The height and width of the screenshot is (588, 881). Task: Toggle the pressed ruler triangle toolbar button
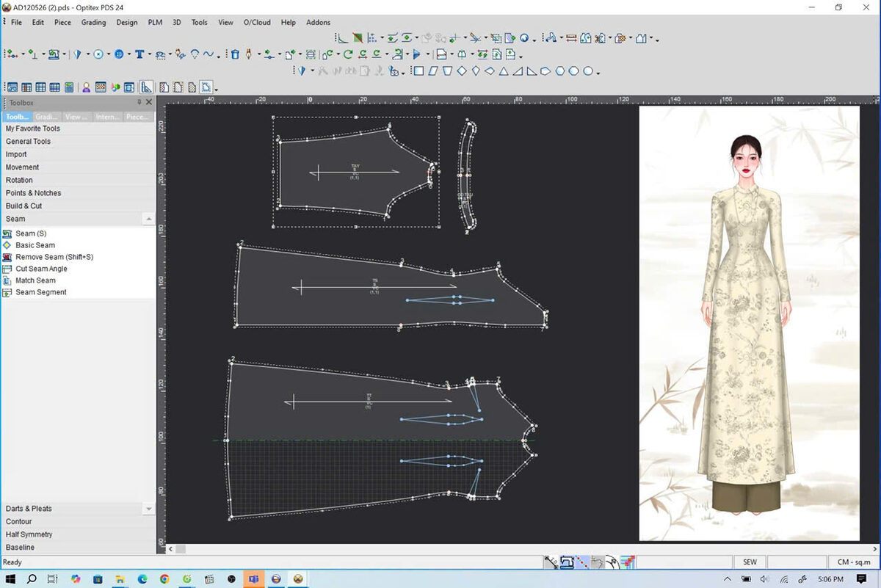146,87
